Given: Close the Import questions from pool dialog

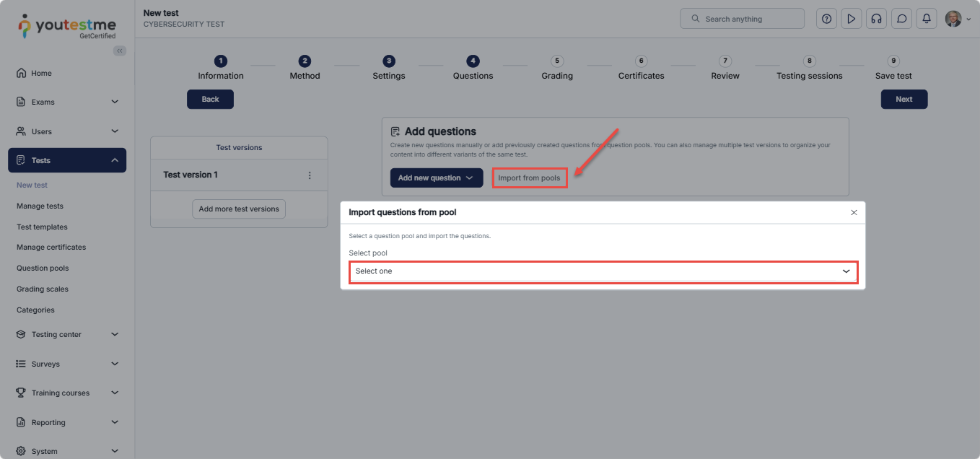Looking at the screenshot, I should click(854, 213).
